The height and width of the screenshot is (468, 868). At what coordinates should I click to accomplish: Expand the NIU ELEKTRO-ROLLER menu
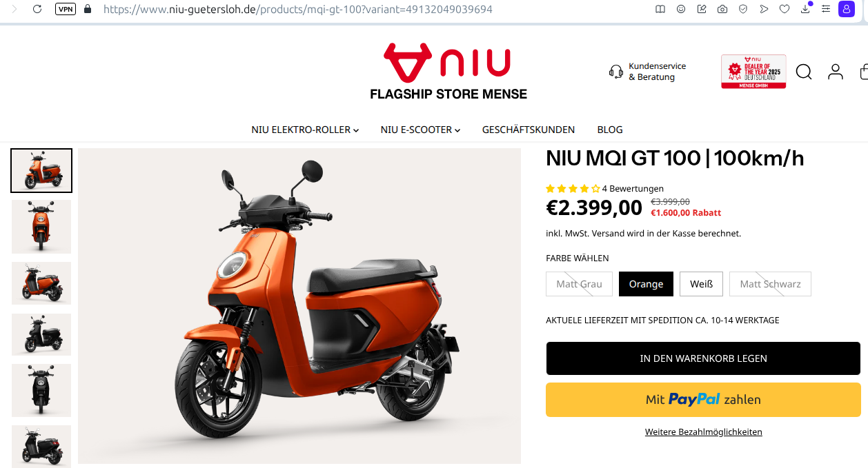tap(305, 130)
